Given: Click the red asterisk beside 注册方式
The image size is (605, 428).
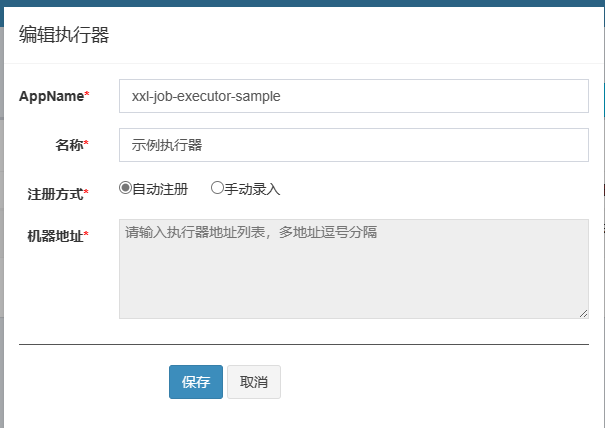Looking at the screenshot, I should coord(86,192).
